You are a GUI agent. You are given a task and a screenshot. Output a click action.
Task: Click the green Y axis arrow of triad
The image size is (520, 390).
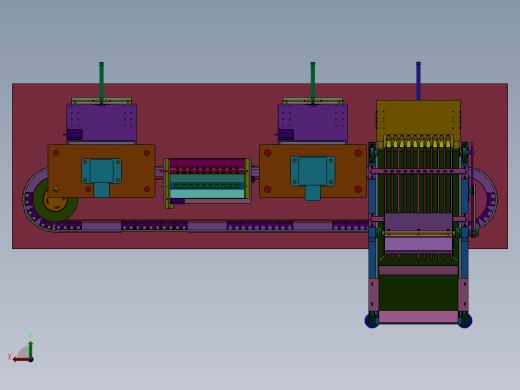[30, 349]
